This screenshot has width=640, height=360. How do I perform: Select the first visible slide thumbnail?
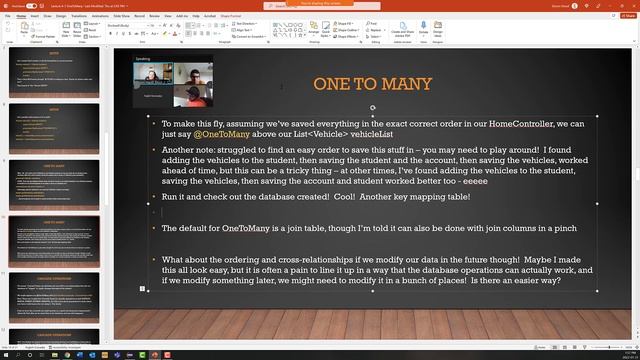click(54, 72)
